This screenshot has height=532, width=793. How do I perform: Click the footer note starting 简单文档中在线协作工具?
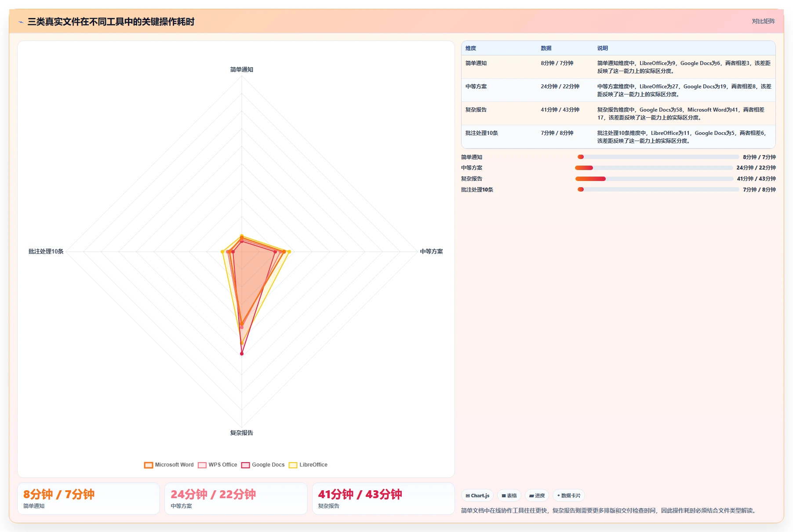click(x=609, y=510)
